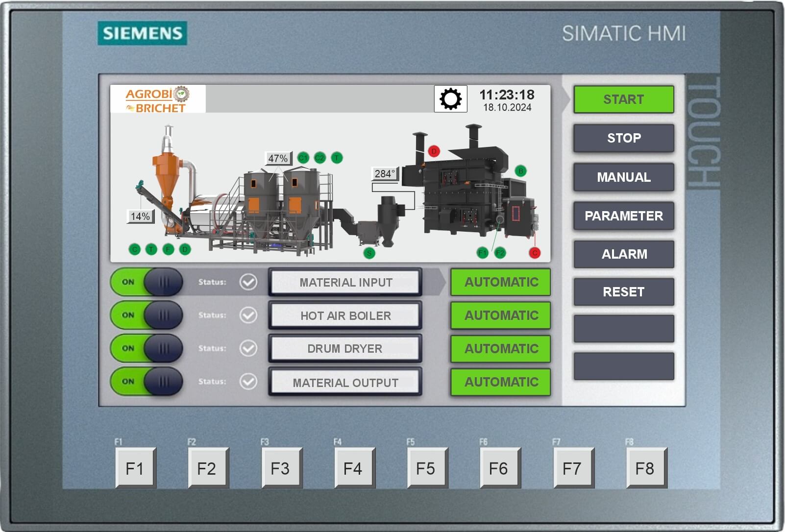The width and height of the screenshot is (785, 532).
Task: Click the red D indicator on the boiler chimney
Action: [x=433, y=151]
